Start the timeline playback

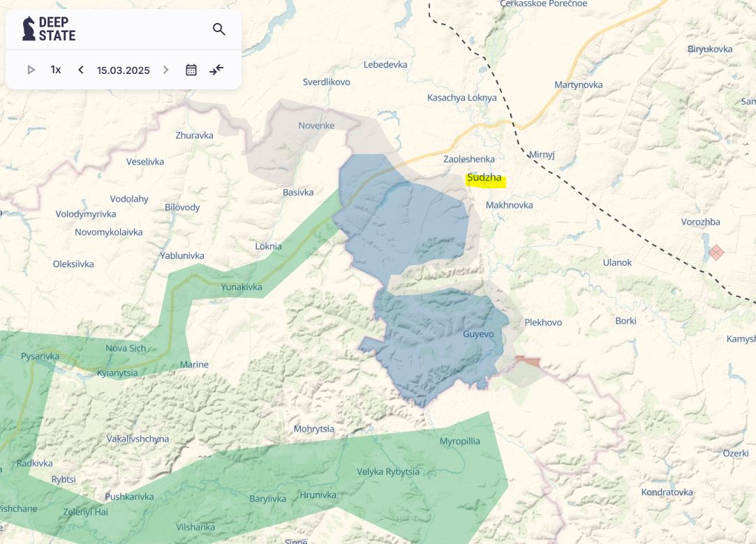click(31, 70)
